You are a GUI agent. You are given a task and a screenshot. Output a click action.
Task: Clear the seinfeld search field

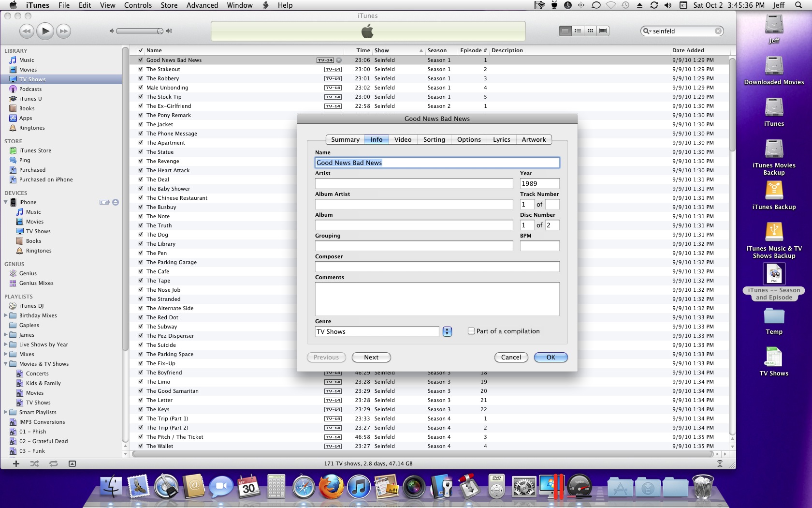click(x=718, y=30)
